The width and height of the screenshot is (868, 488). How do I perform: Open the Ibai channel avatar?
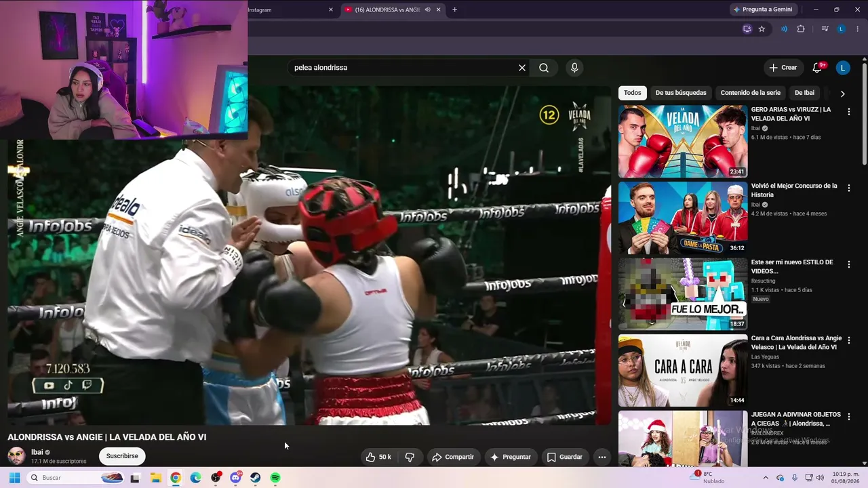click(16, 456)
